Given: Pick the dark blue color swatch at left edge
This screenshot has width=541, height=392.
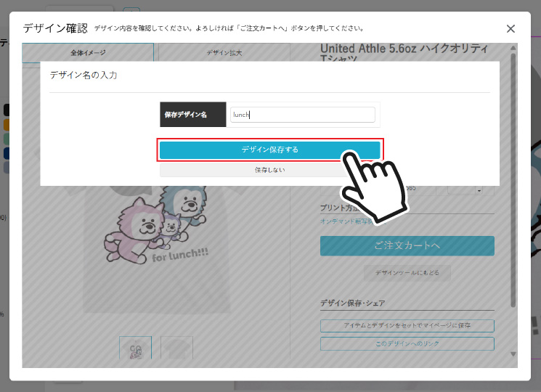Looking at the screenshot, I should pos(7,153).
